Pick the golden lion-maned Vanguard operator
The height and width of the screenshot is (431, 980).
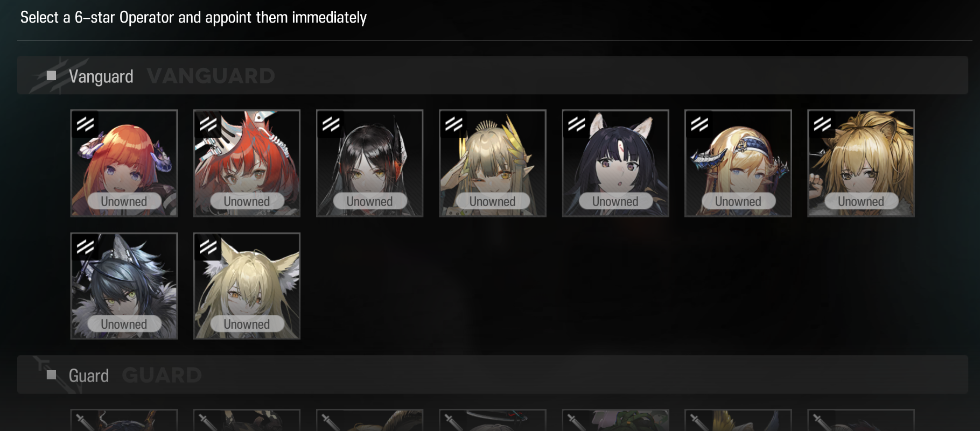coord(861,164)
